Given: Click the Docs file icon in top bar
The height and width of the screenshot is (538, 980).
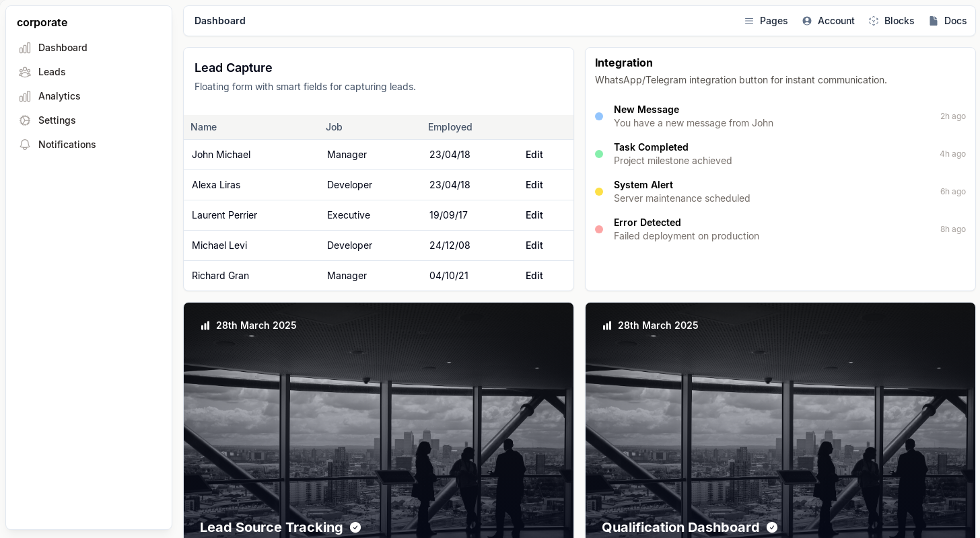Looking at the screenshot, I should [934, 21].
